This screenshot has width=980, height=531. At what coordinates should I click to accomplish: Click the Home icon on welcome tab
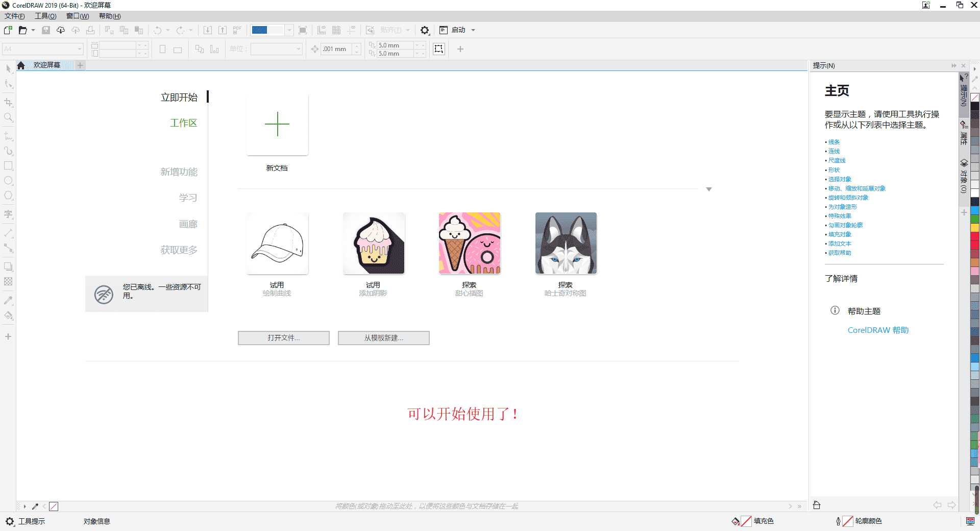click(x=21, y=65)
